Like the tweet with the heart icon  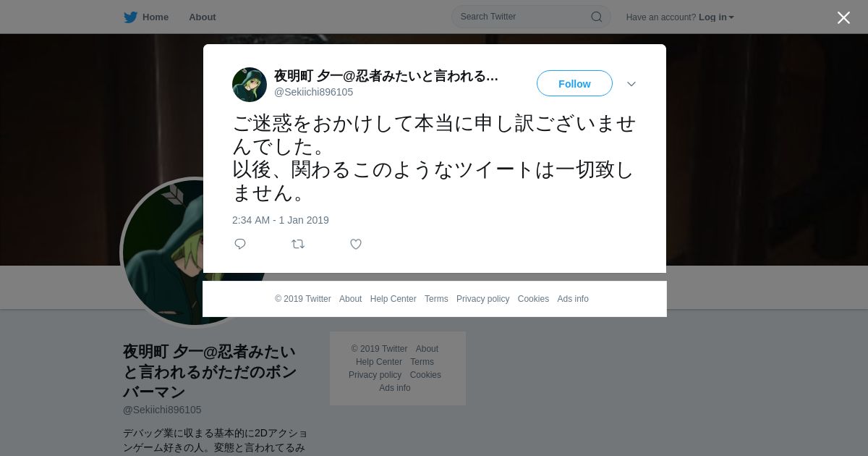356,244
